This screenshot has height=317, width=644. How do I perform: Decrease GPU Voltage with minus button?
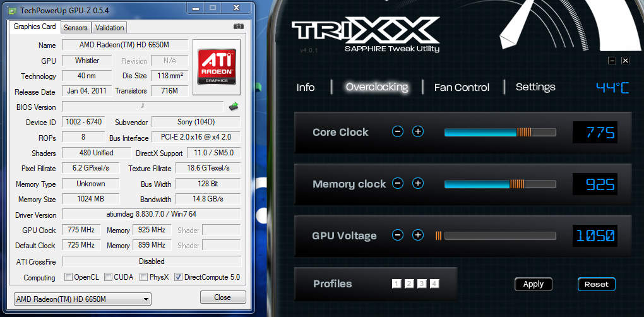click(x=398, y=235)
